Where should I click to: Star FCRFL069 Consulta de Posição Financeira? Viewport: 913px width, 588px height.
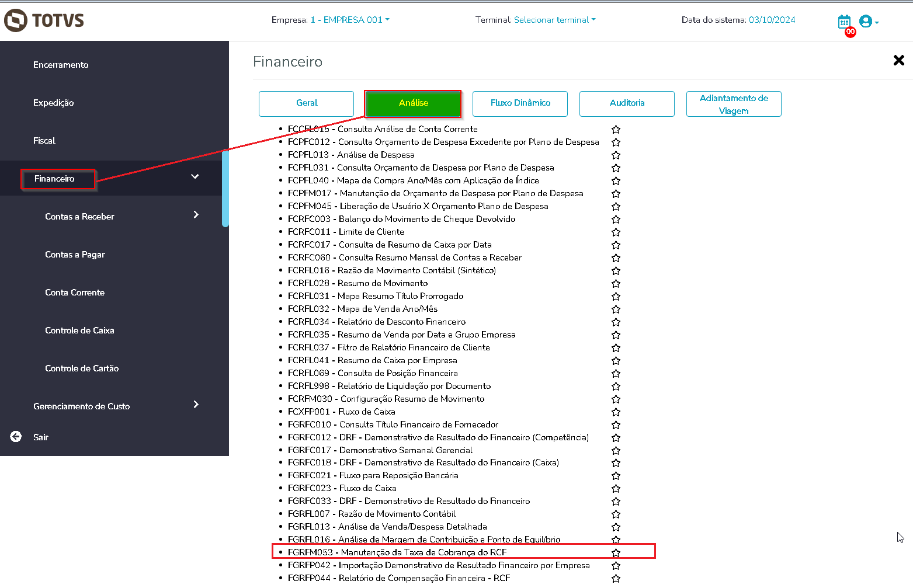[x=616, y=374]
